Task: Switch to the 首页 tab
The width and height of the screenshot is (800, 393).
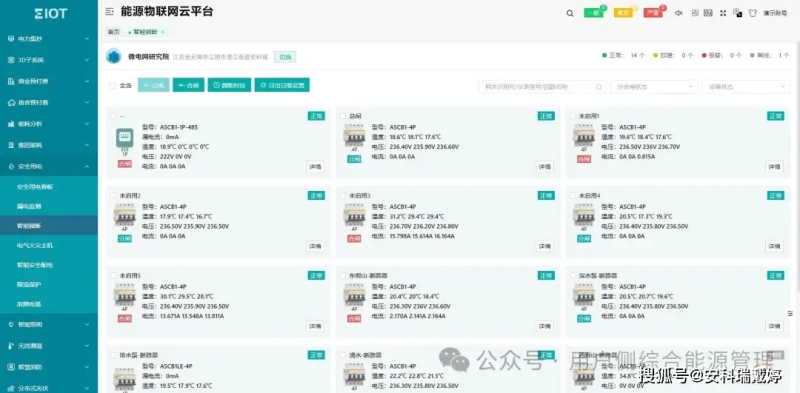Action: [113, 32]
